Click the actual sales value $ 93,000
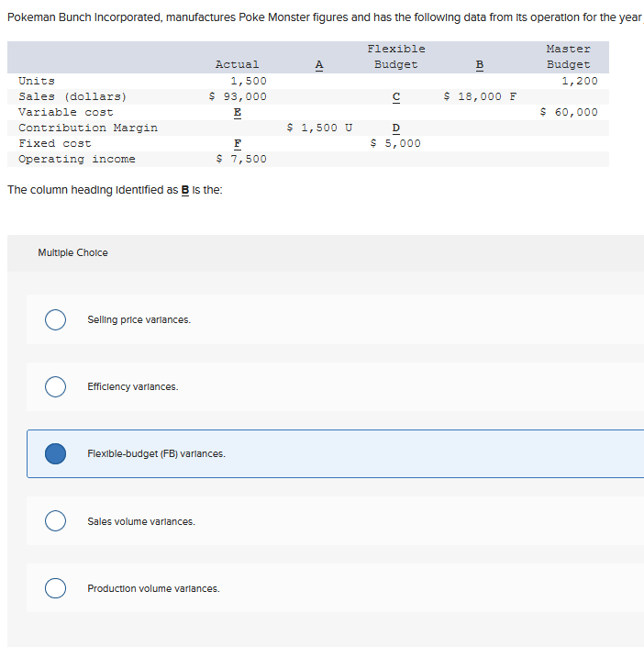Image resolution: width=644 pixels, height=647 pixels. point(238,96)
